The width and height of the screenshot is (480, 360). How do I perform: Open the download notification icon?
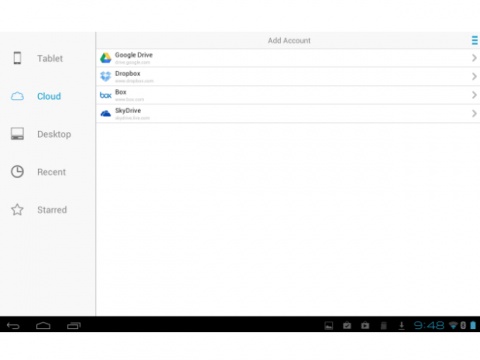402,326
